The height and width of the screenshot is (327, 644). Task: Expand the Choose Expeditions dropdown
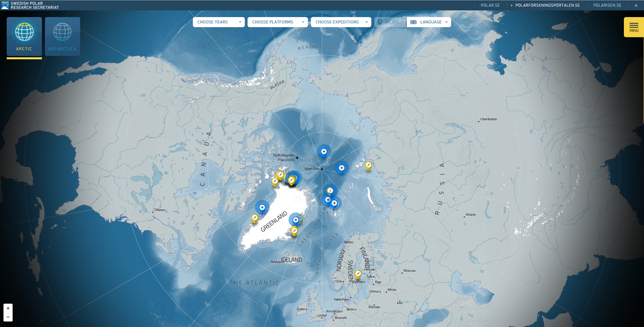click(x=341, y=22)
